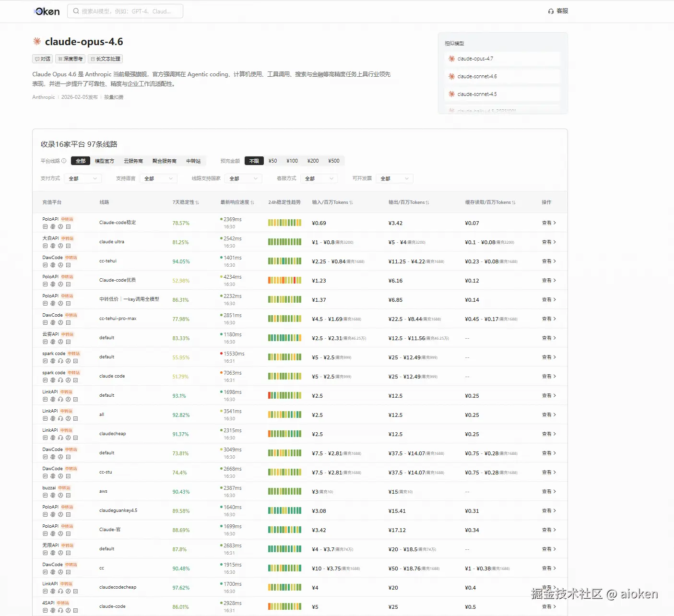The image size is (674, 616).
Task: Click the 对话 tag
Action: pyautogui.click(x=43, y=59)
